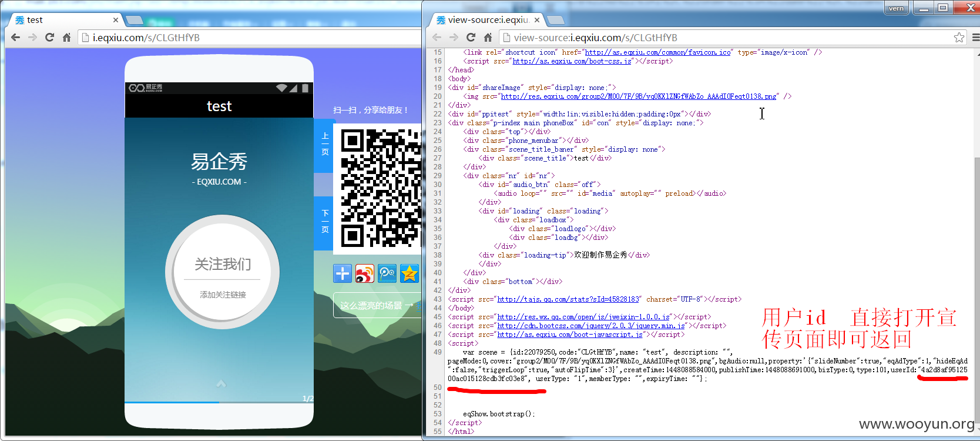Open the jquery.min.js bootcss link

click(x=591, y=326)
